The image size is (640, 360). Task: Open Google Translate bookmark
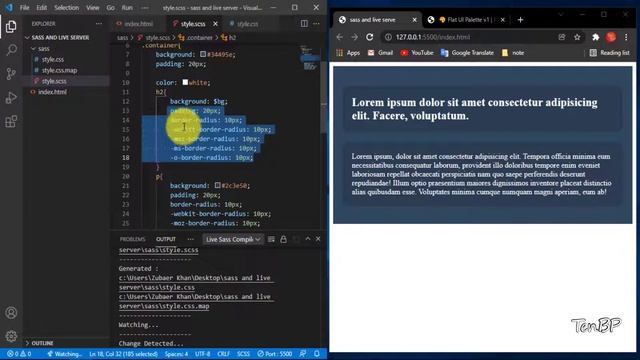tap(467, 53)
